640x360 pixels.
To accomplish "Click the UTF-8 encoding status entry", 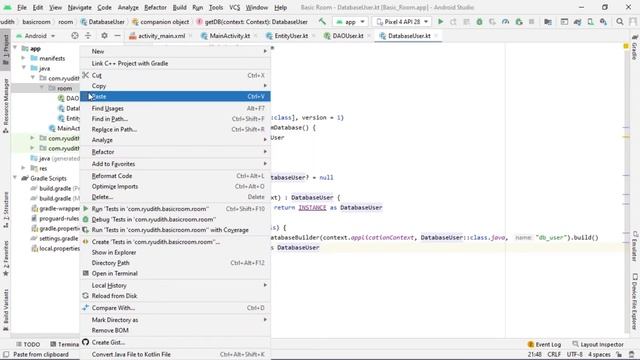I will 574,354.
